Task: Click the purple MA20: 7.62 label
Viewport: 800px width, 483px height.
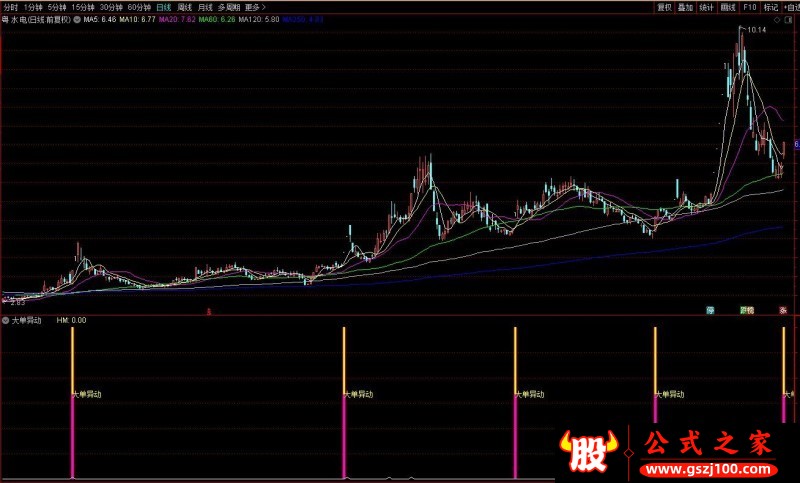Action: [177, 20]
